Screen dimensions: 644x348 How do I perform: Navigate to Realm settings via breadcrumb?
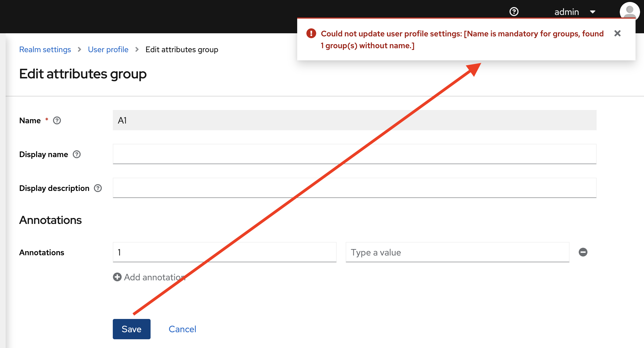click(45, 49)
